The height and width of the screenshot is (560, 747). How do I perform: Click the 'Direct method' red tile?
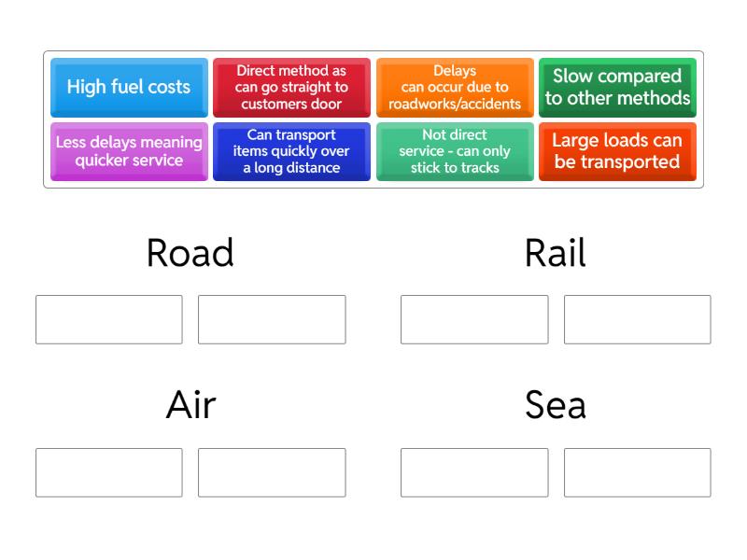(x=291, y=87)
